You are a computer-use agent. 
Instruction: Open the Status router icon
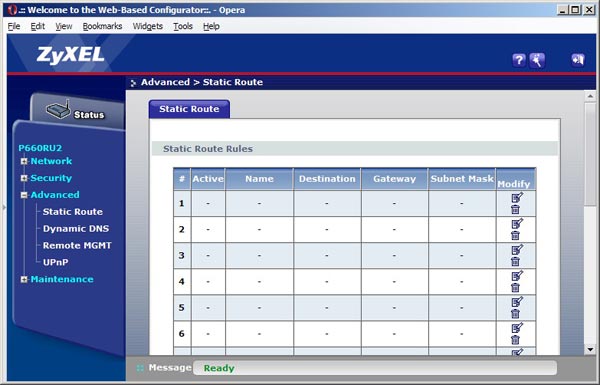point(59,109)
